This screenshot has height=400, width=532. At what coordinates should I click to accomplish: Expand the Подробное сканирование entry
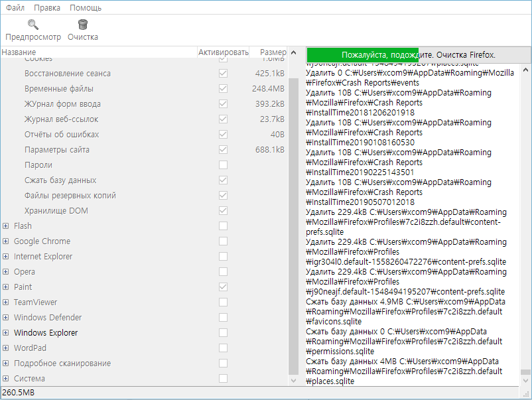point(6,363)
